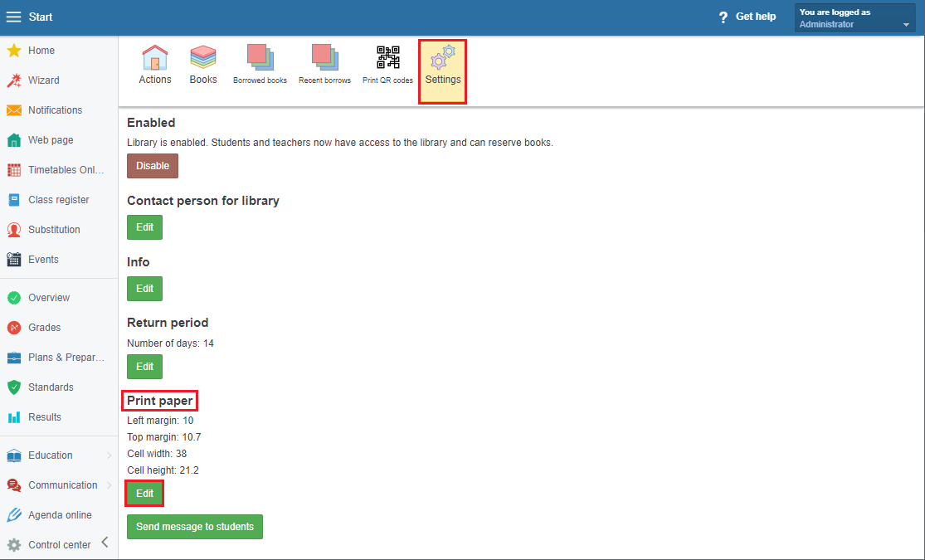Open the hamburger menu next to Start
The width and height of the screenshot is (925, 560).
13,17
